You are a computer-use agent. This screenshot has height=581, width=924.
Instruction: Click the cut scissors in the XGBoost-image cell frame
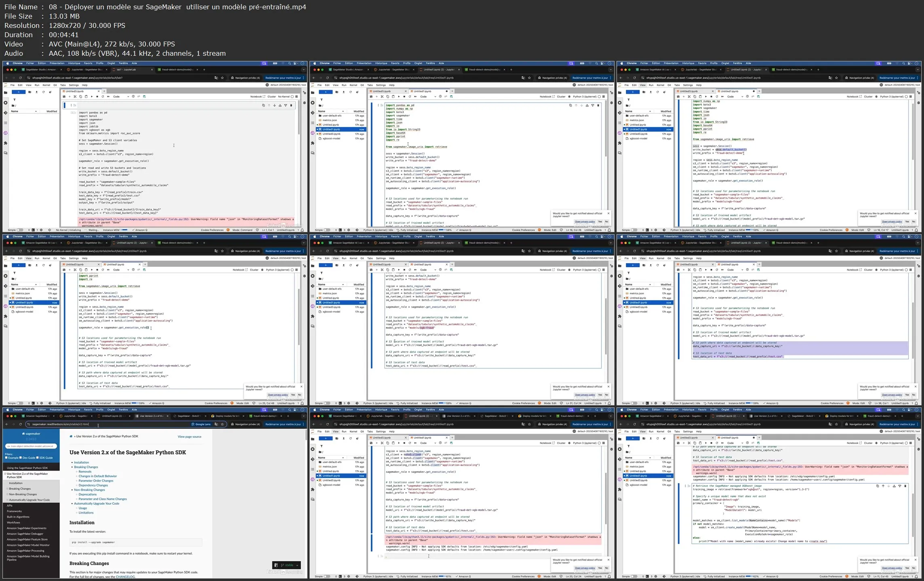tap(689, 443)
